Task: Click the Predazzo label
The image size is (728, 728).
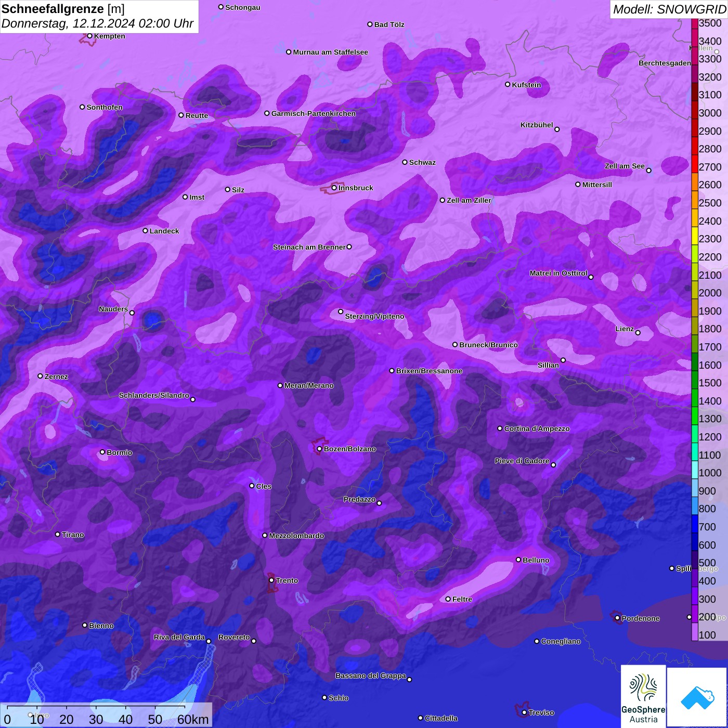Action: [x=359, y=499]
